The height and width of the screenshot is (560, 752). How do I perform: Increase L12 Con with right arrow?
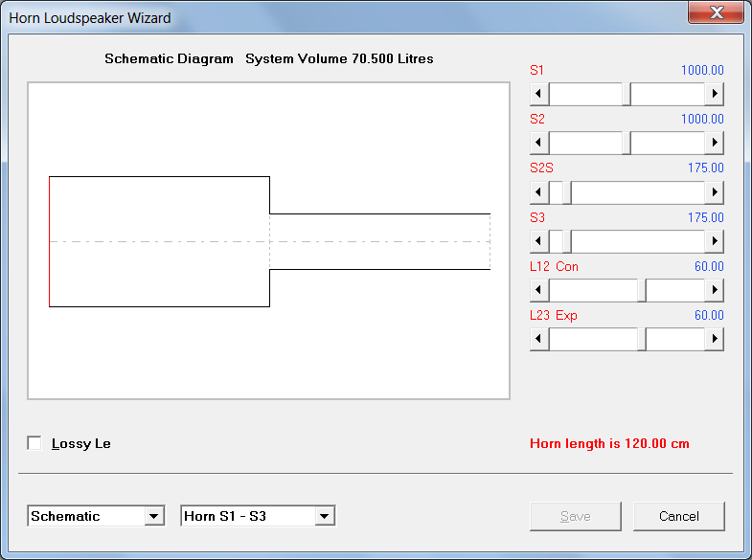point(714,290)
